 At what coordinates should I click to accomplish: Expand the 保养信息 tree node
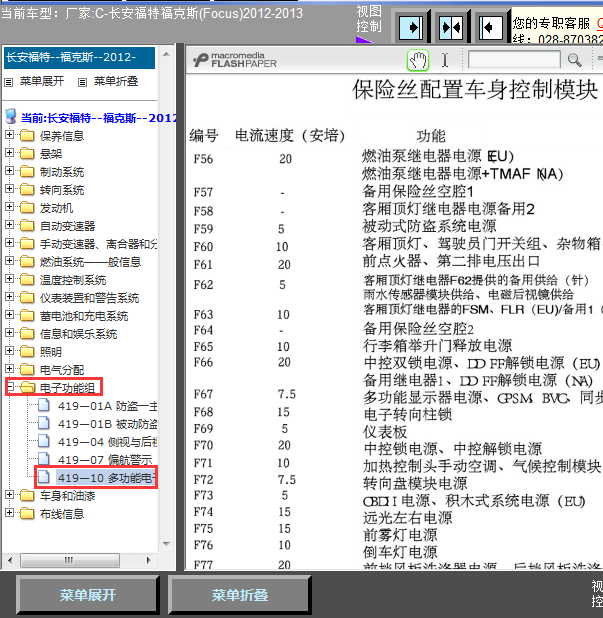click(x=9, y=135)
